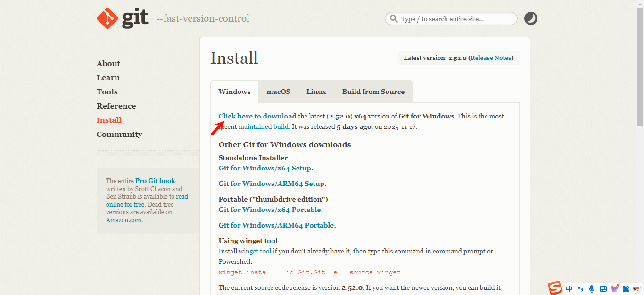The height and width of the screenshot is (295, 644).
Task: Click the Git logo in the header
Action: 123,18
